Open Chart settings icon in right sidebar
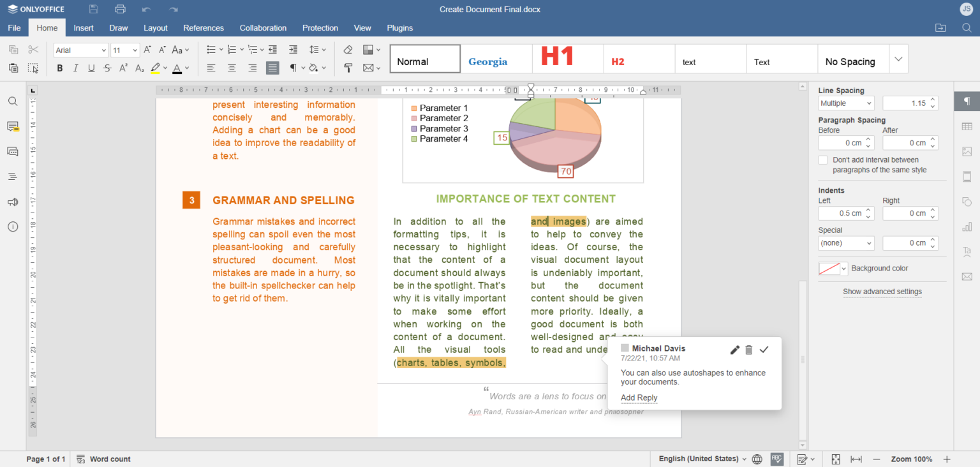The image size is (980, 467). click(x=967, y=226)
